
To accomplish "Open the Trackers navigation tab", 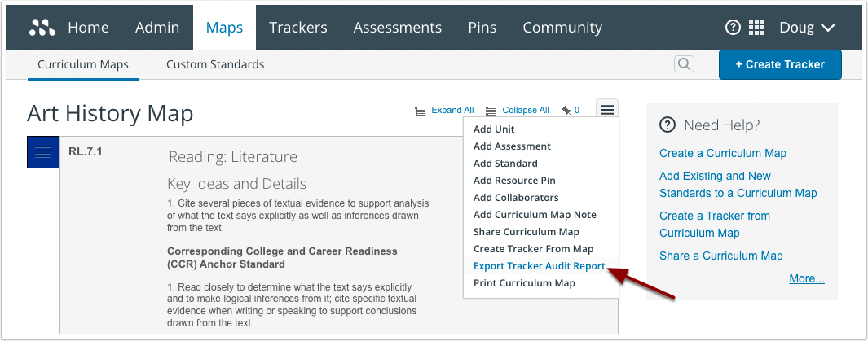I will 297,28.
